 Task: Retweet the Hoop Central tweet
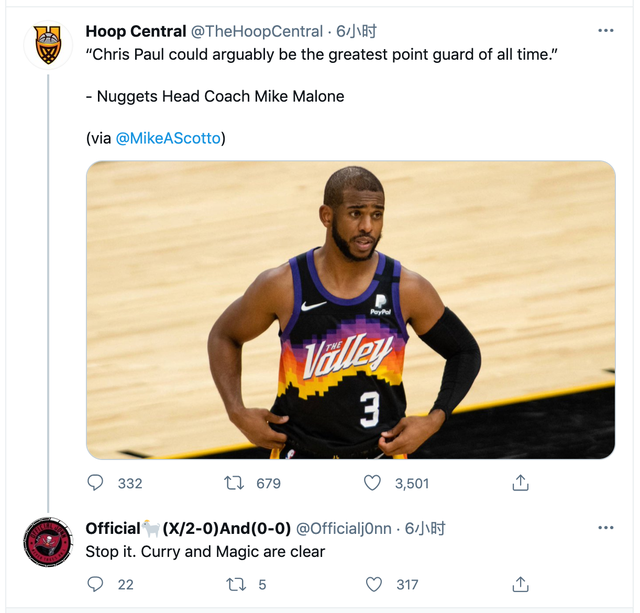234,483
